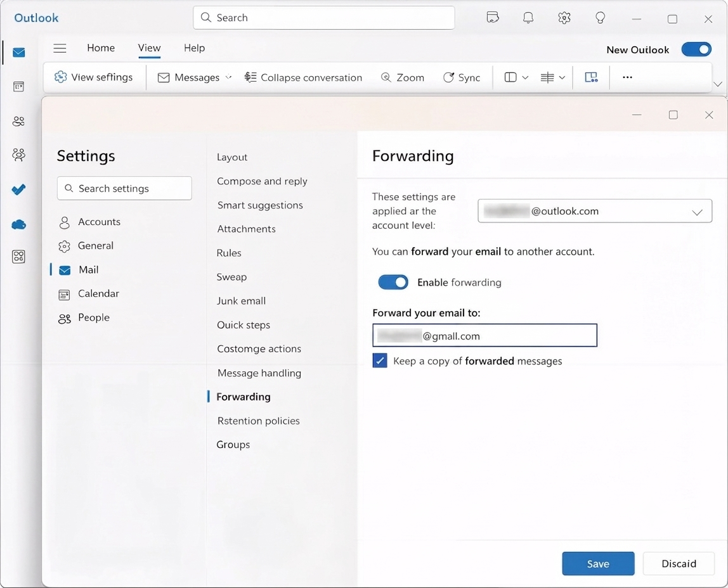
Task: Uncheck Keep a copy of forwarded messages
Action: [x=380, y=361]
